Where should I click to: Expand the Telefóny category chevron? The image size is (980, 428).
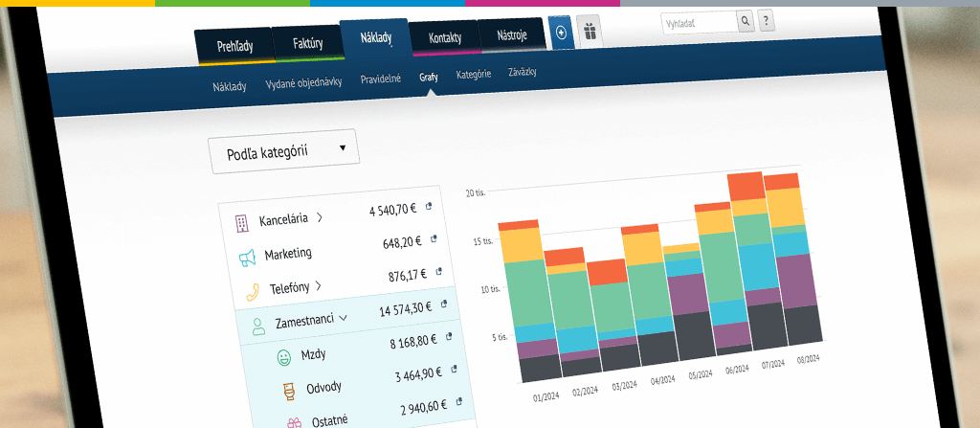point(318,286)
